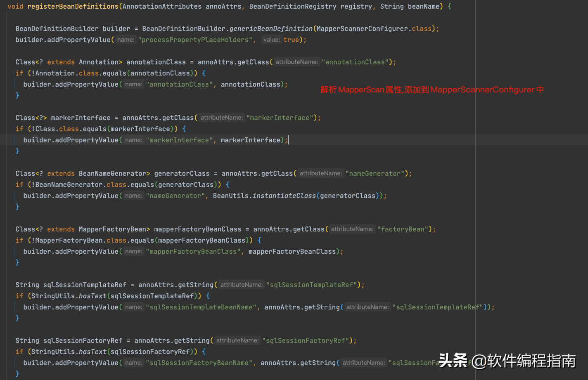Click "sqlSessionFactoryRef" string in the getString declaration
The image size is (588, 380).
click(306, 340)
